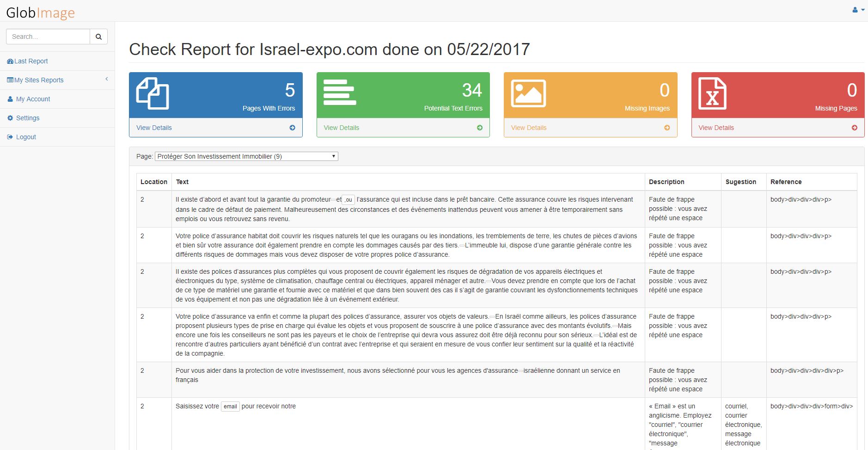Click the Pages With Errors copy icon
Image resolution: width=868 pixels, height=450 pixels.
tap(153, 94)
